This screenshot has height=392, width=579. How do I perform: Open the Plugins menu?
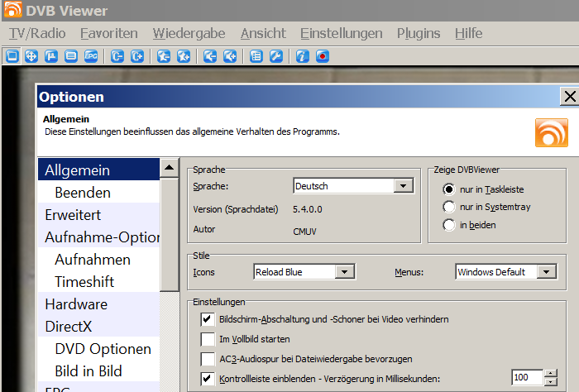click(x=419, y=34)
